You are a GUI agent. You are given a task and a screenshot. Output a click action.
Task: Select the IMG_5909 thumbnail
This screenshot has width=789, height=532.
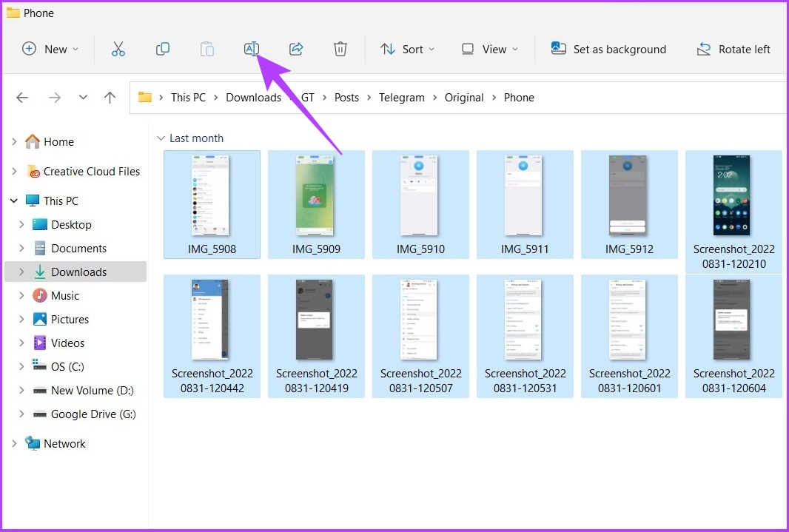point(316,205)
